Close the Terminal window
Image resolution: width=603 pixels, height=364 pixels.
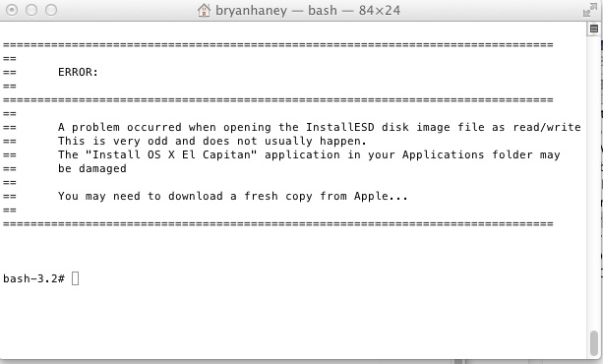tap(12, 10)
